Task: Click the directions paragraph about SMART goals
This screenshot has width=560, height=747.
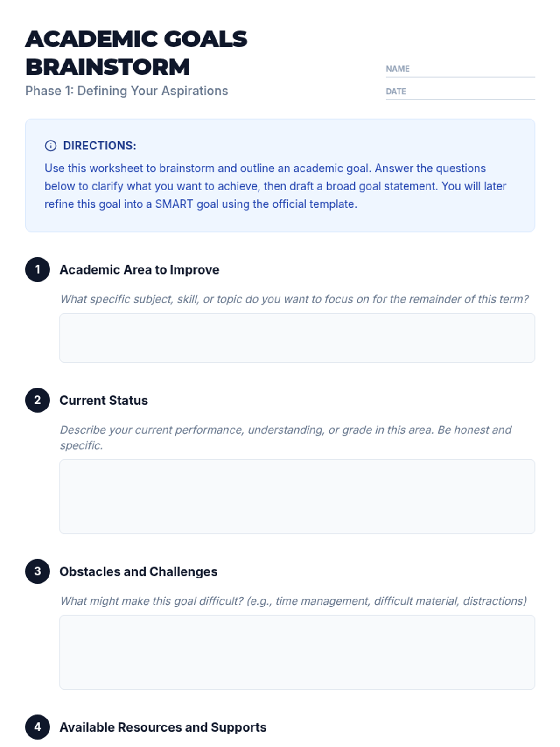Action: [x=275, y=186]
